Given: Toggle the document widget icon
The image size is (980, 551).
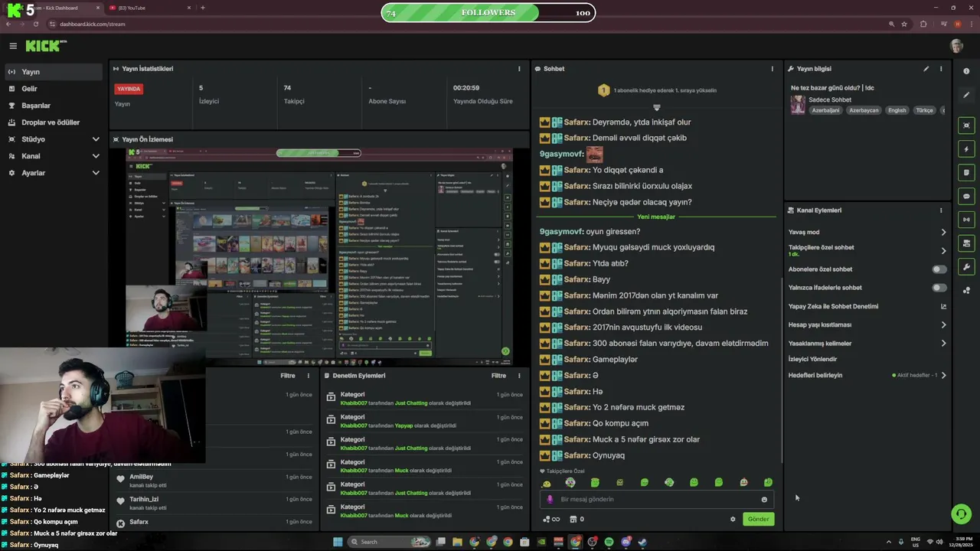Looking at the screenshot, I should coord(966,173).
